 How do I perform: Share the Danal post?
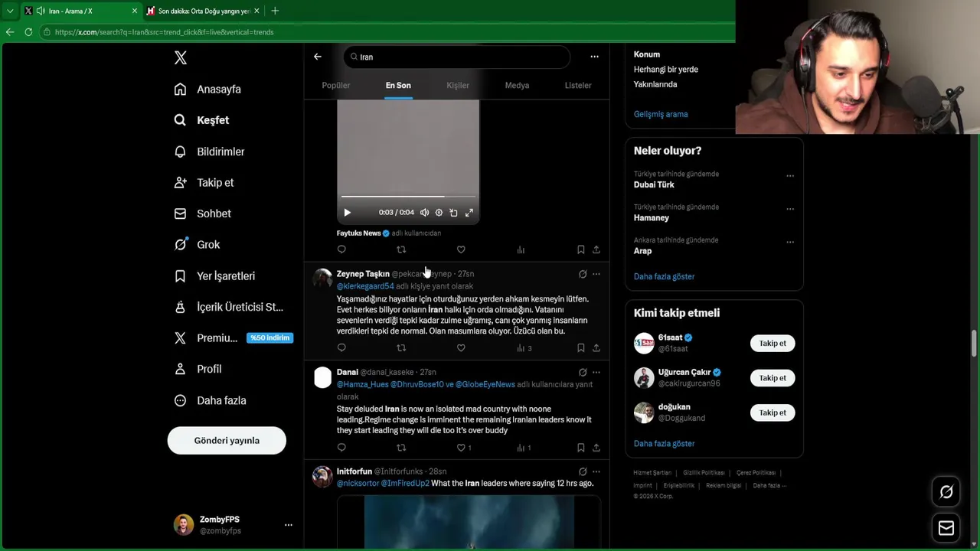point(596,448)
